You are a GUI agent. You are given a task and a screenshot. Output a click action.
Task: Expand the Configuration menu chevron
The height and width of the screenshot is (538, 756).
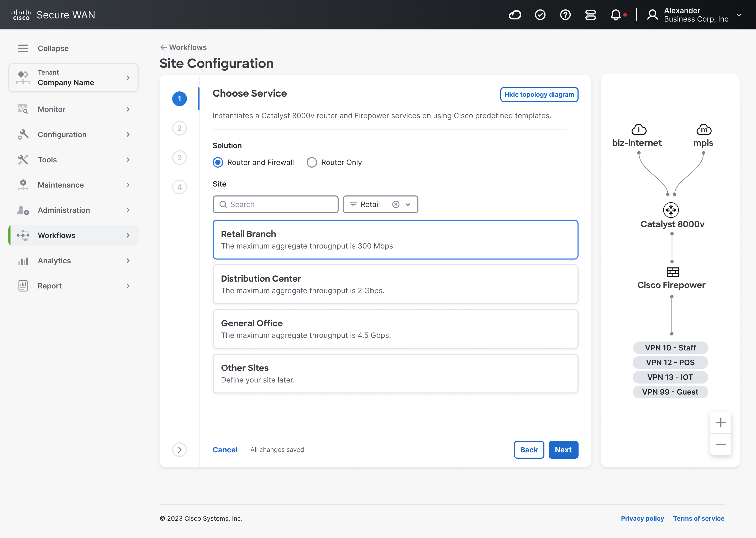pyautogui.click(x=128, y=134)
